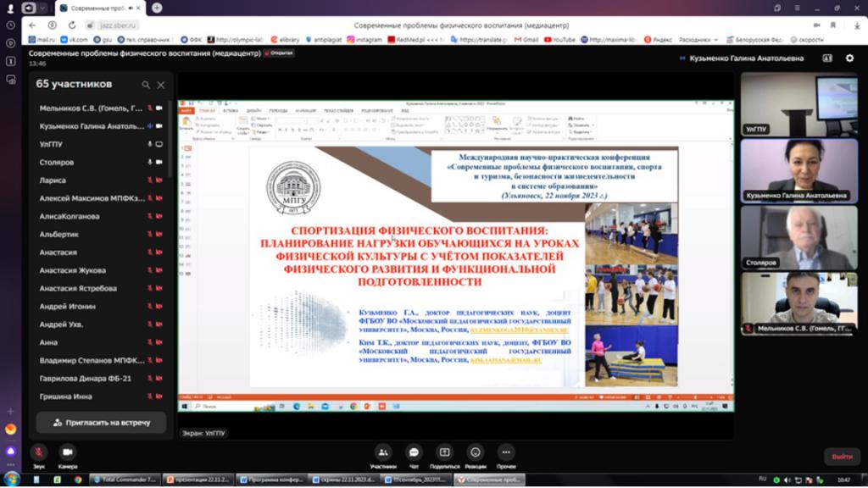Click the Поделиться share screen icon
The height and width of the screenshot is (488, 868).
click(444, 452)
